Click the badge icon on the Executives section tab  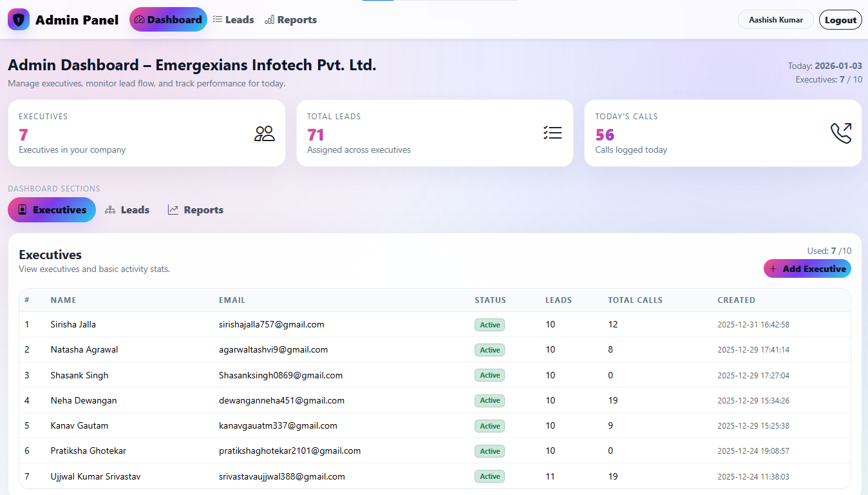click(22, 209)
